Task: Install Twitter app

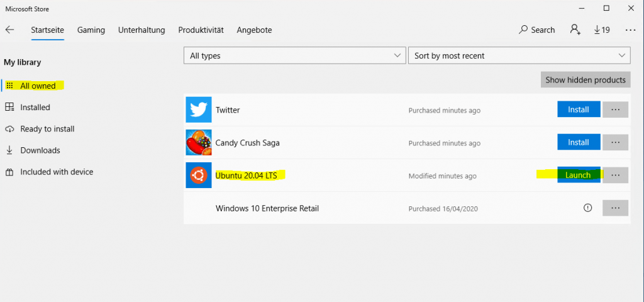Action: click(x=579, y=109)
